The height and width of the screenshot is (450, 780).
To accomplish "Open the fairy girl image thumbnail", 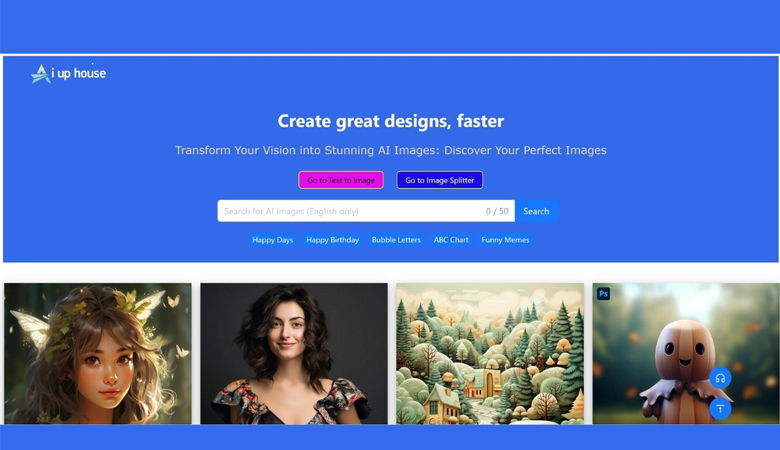I will [98, 354].
